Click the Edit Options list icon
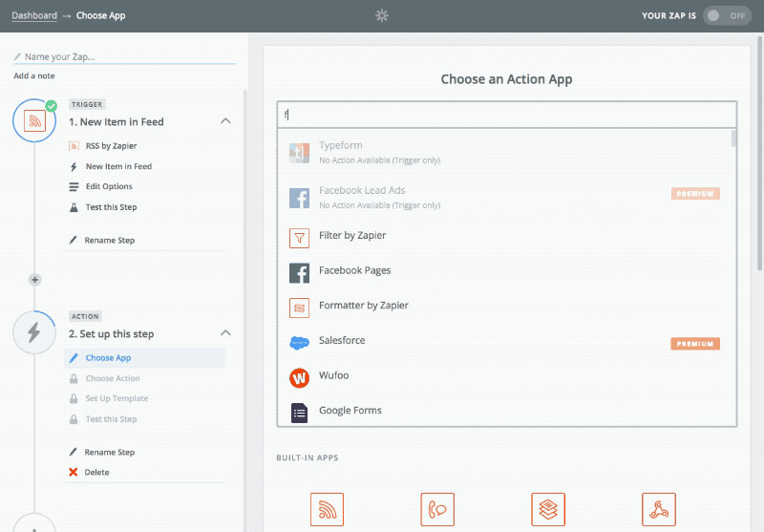Screen dimensions: 764x532 (x=74, y=186)
